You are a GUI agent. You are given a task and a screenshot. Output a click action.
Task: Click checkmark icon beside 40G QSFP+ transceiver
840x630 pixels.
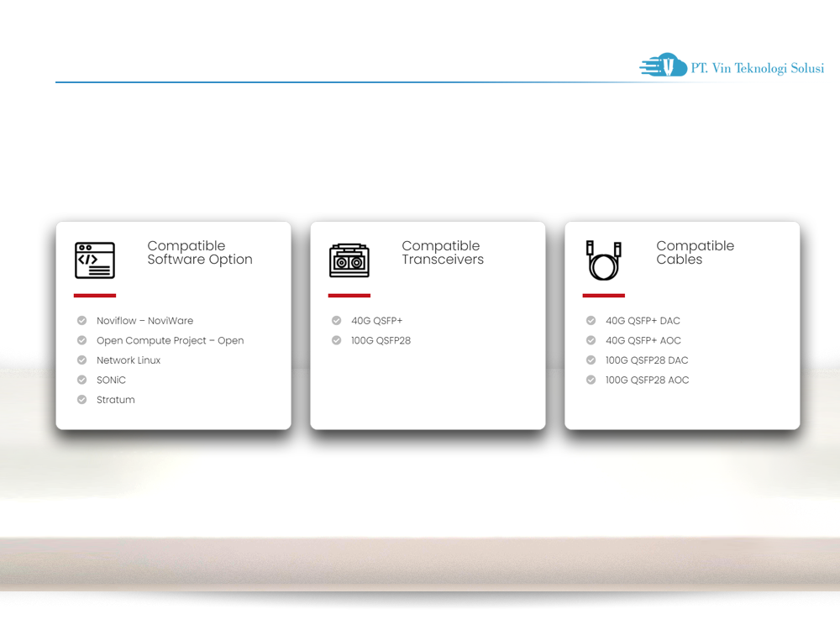pyautogui.click(x=337, y=320)
